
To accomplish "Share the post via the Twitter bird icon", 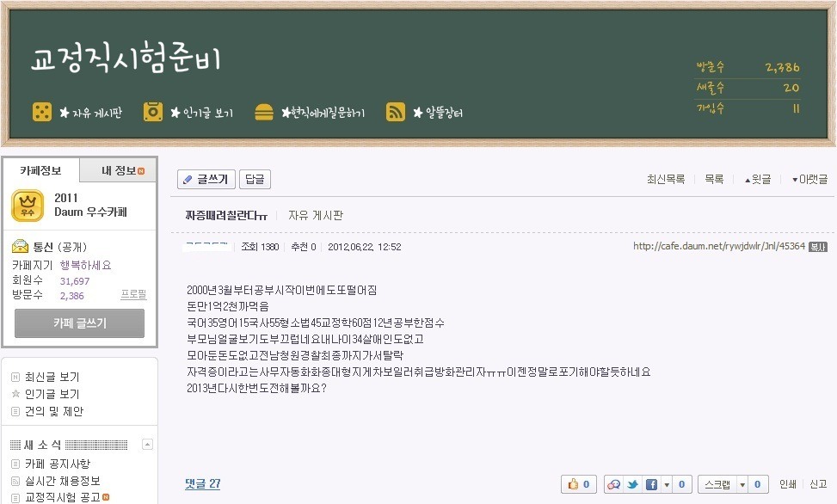I will (632, 484).
